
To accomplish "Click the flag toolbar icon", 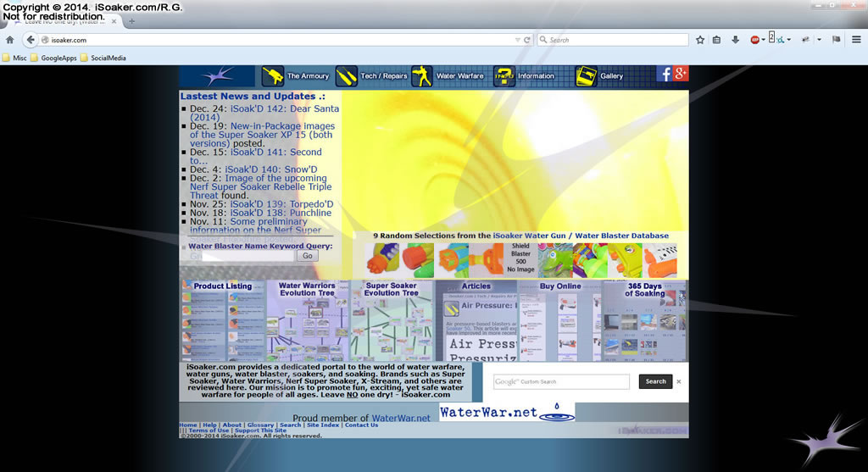I will [837, 40].
